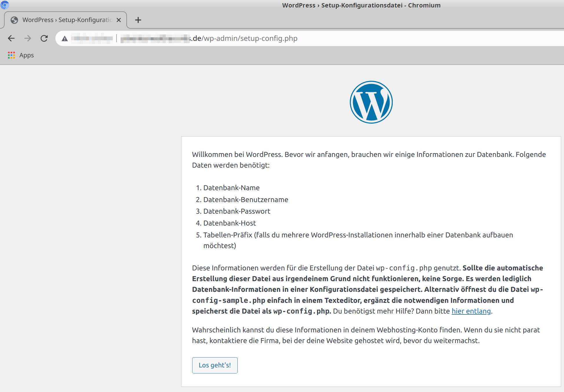Open the 'hier entlang' help link
Viewport: 564px width, 392px height.
(x=471, y=311)
